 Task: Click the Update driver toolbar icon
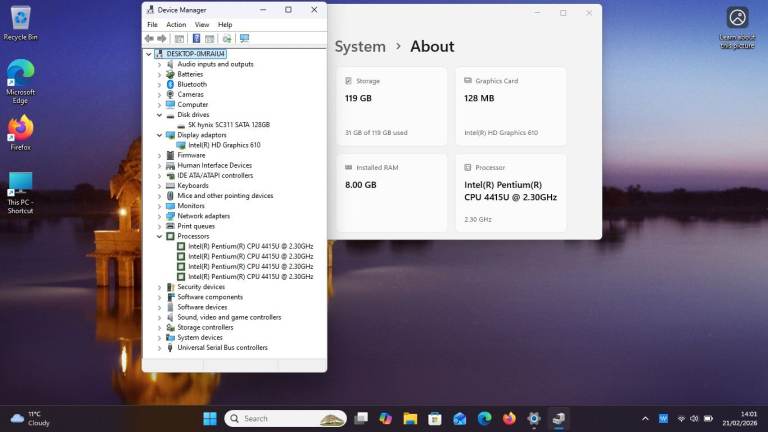pos(227,38)
